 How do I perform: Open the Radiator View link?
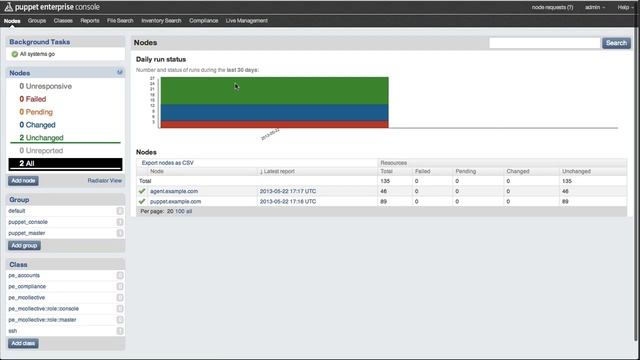pos(104,181)
